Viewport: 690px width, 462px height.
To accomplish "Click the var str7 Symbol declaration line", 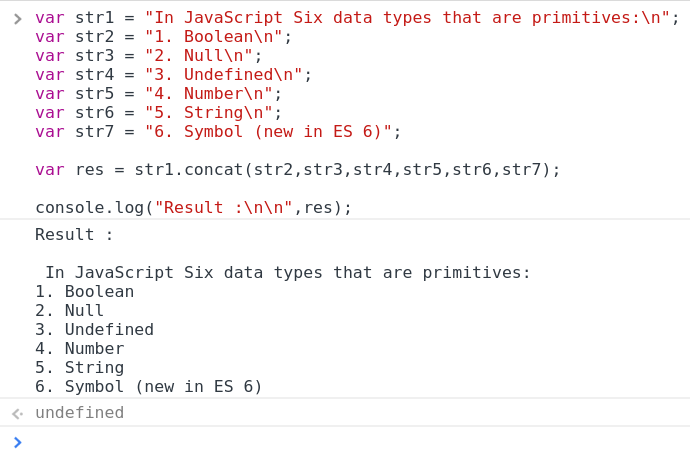I will 217,131.
